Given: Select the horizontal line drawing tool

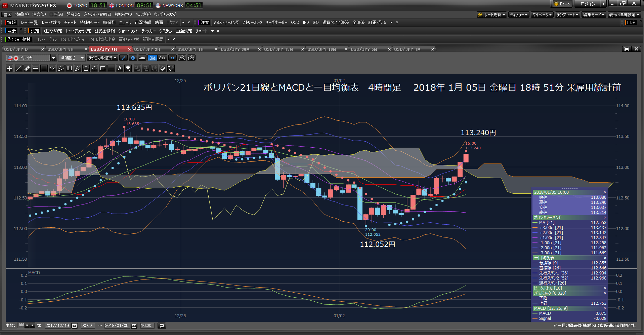Looking at the screenshot, I should 111,68.
